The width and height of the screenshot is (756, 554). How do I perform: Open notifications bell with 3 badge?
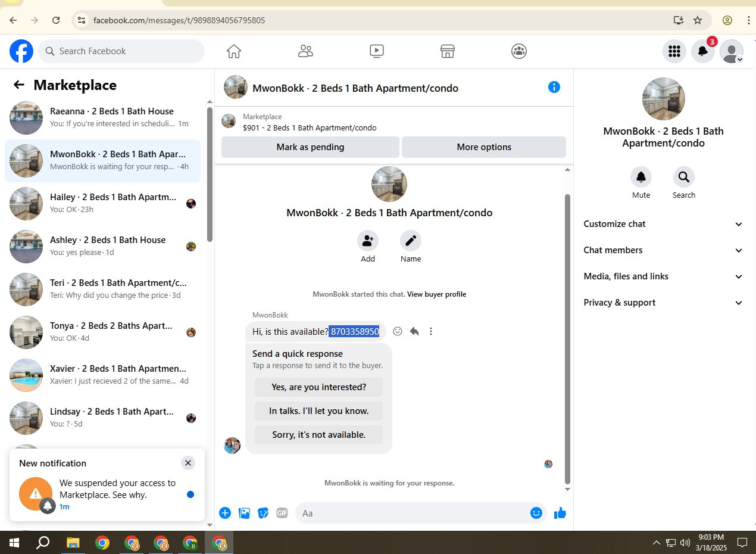tap(703, 51)
